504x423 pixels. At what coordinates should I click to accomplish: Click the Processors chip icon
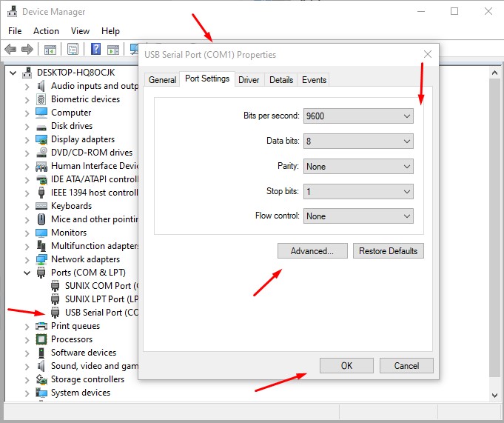point(41,339)
